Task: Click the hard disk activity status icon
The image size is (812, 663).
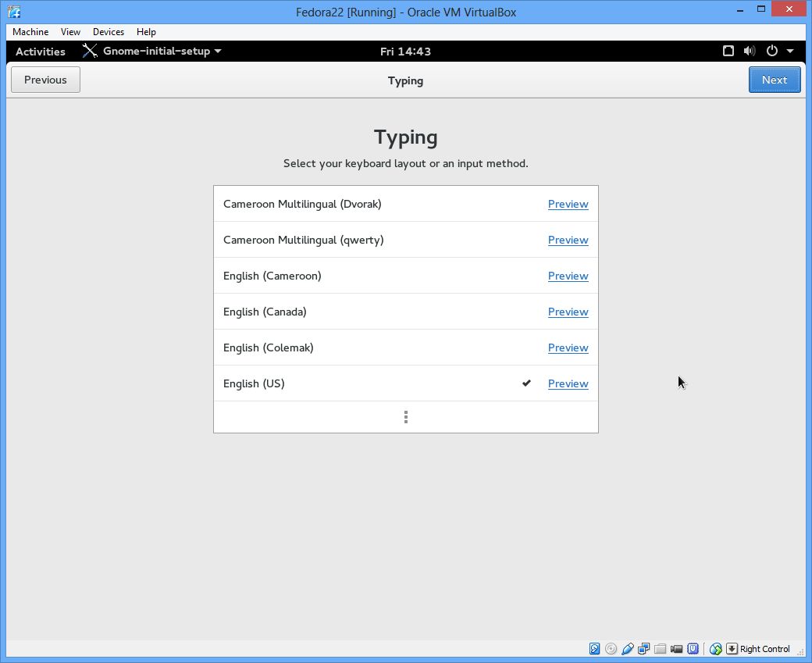Action: tap(594, 648)
